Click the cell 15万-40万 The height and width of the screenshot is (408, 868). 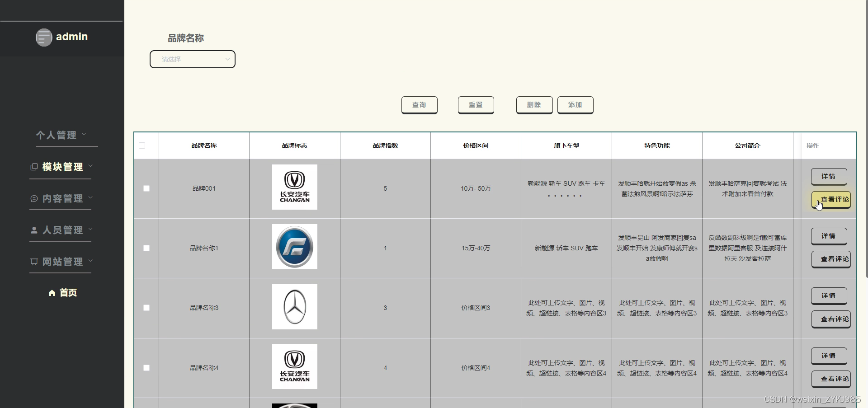[476, 248]
